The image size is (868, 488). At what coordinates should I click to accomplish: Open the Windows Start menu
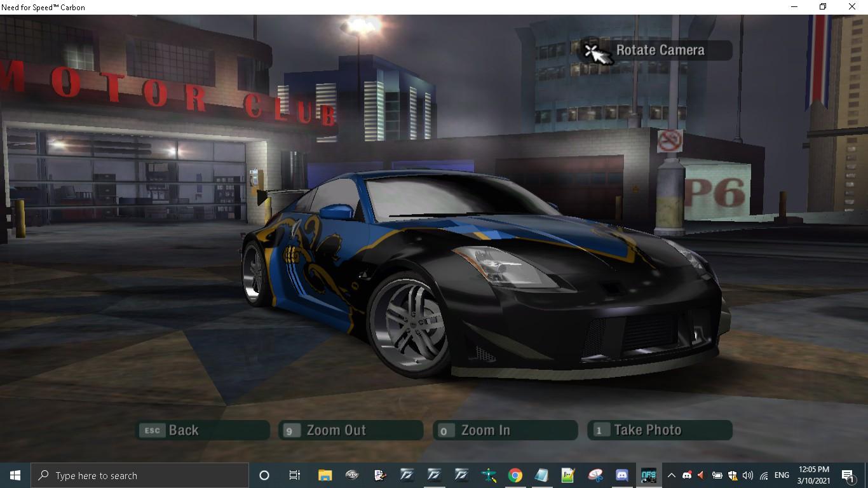(x=15, y=475)
